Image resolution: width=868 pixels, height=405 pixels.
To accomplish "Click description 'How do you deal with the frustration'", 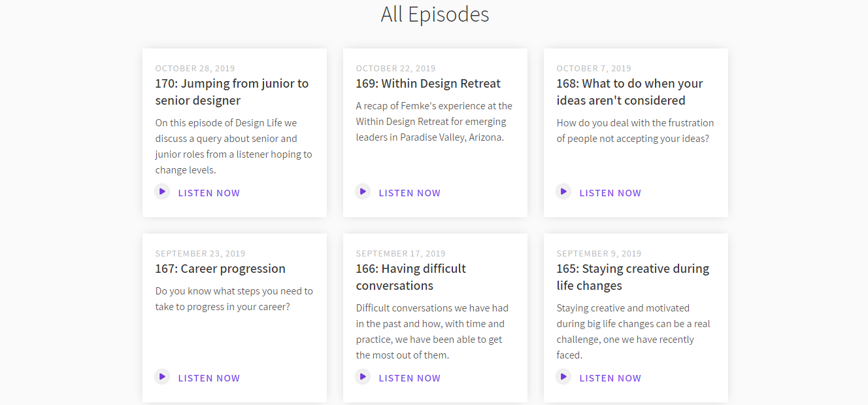I will pos(635,131).
